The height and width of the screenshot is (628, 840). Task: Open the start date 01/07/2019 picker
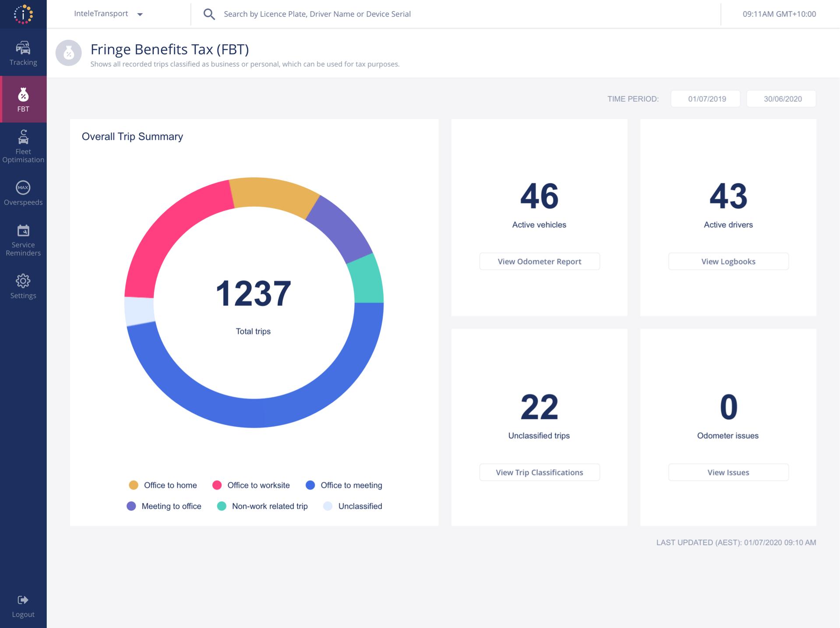[706, 99]
